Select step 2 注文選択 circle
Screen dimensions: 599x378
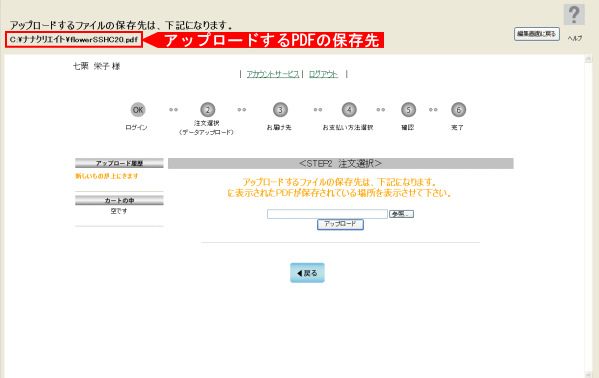(207, 110)
